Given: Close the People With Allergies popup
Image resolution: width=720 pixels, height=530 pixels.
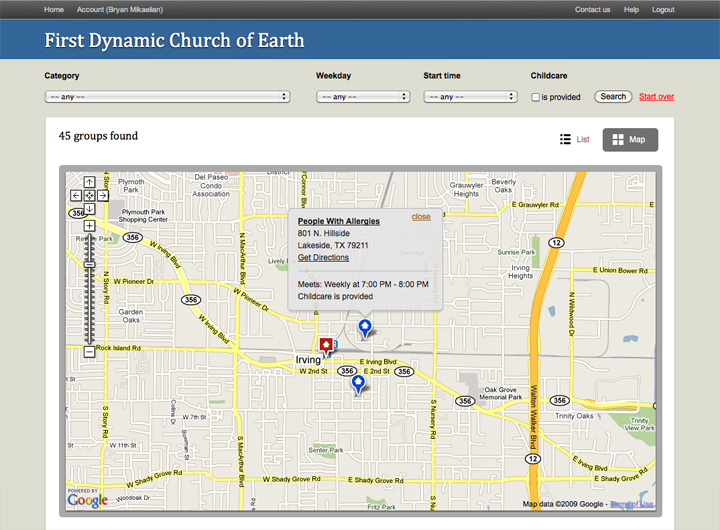Looking at the screenshot, I should click(x=421, y=216).
